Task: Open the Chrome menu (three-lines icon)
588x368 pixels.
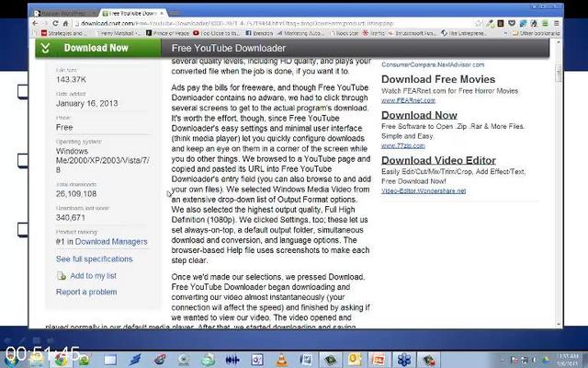Action: pyautogui.click(x=557, y=23)
